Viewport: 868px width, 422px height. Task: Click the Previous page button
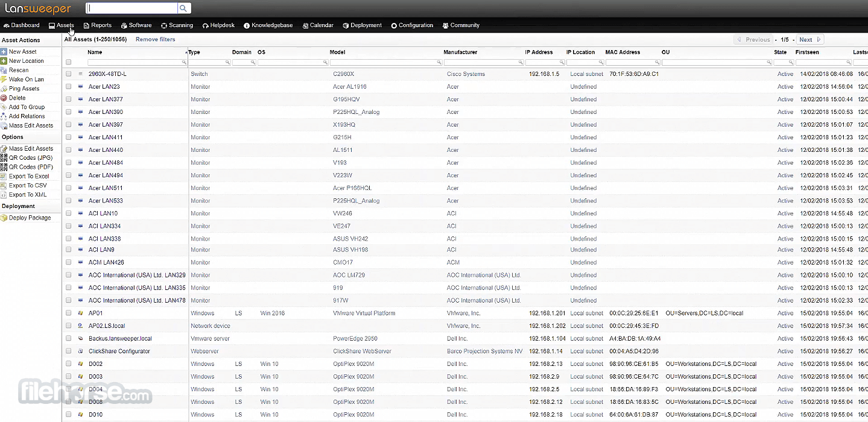coord(753,40)
